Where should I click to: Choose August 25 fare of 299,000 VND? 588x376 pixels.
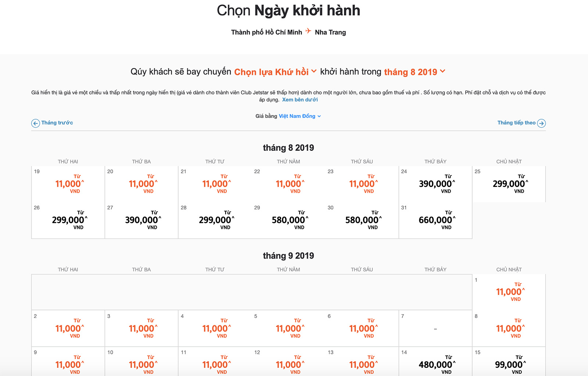(509, 184)
